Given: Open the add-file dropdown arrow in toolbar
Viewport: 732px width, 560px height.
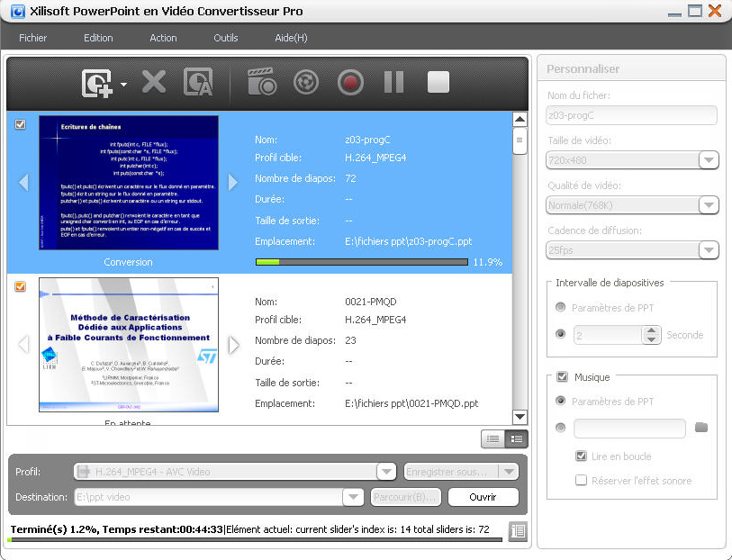Looking at the screenshot, I should pyautogui.click(x=123, y=85).
